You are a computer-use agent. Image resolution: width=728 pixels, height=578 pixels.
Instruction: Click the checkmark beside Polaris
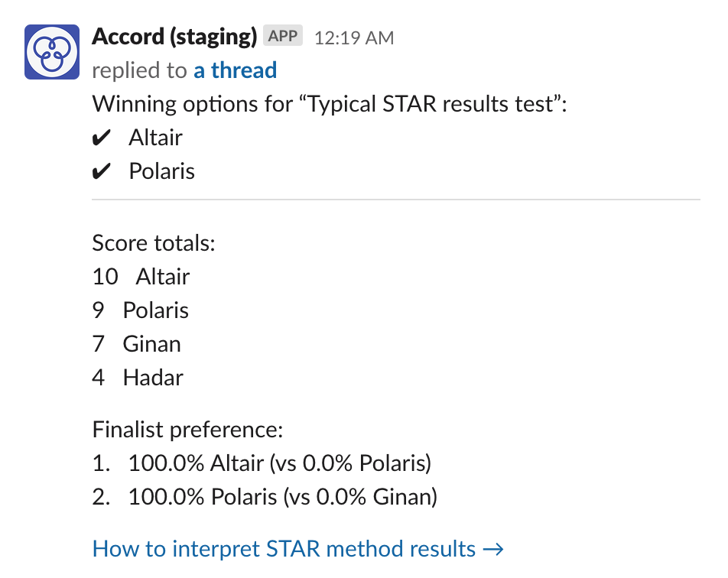point(102,170)
